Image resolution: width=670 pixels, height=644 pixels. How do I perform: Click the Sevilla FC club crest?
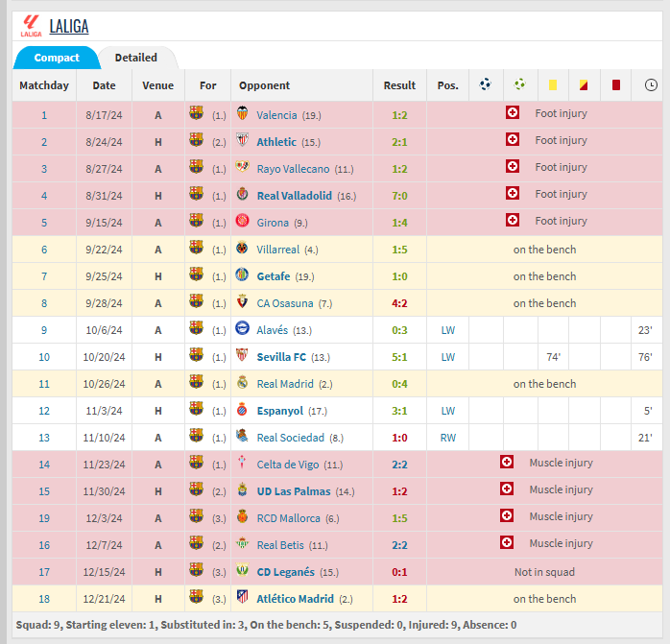[242, 355]
